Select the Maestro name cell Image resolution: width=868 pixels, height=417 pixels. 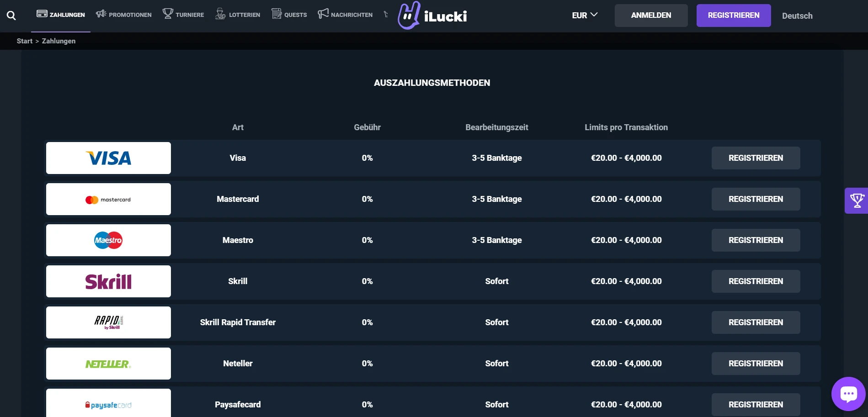point(238,240)
